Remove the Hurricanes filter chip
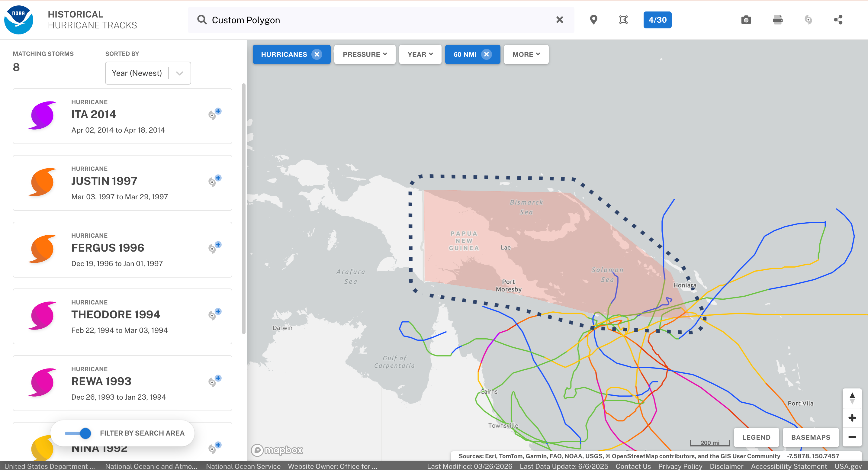Screen dimensions: 868x470 (317, 55)
